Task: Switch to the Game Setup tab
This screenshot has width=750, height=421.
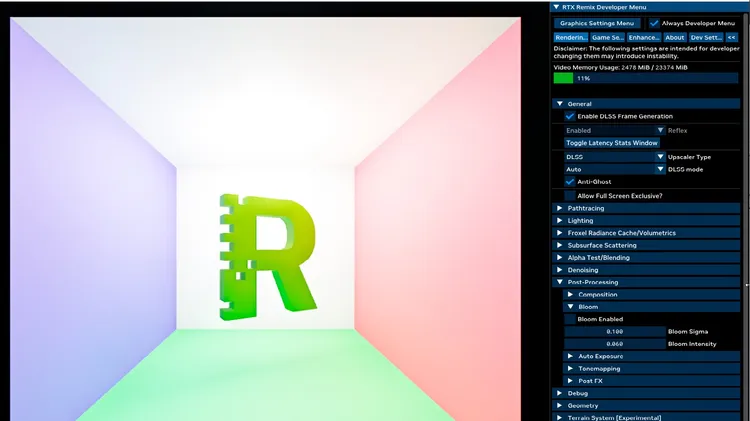Action: (x=607, y=37)
